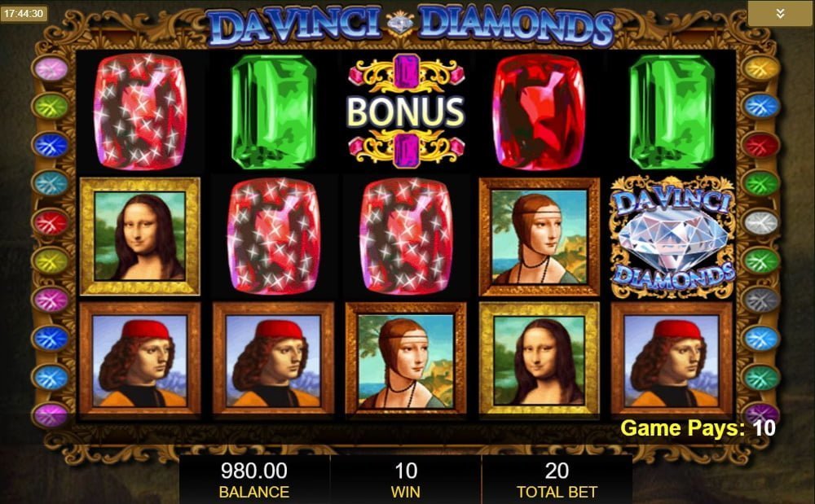The height and width of the screenshot is (504, 815).
Task: Click the clock showing 17:44:30
Action: tap(24, 14)
